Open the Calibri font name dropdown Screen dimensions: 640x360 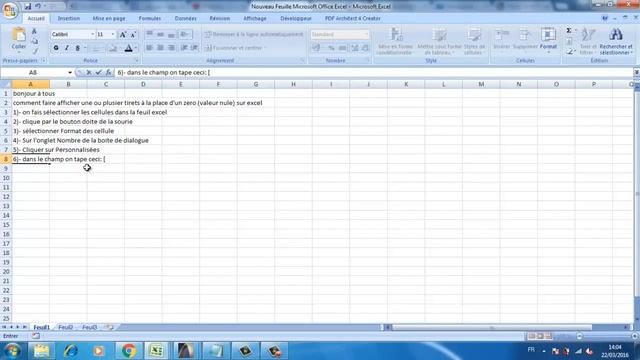pyautogui.click(x=93, y=35)
